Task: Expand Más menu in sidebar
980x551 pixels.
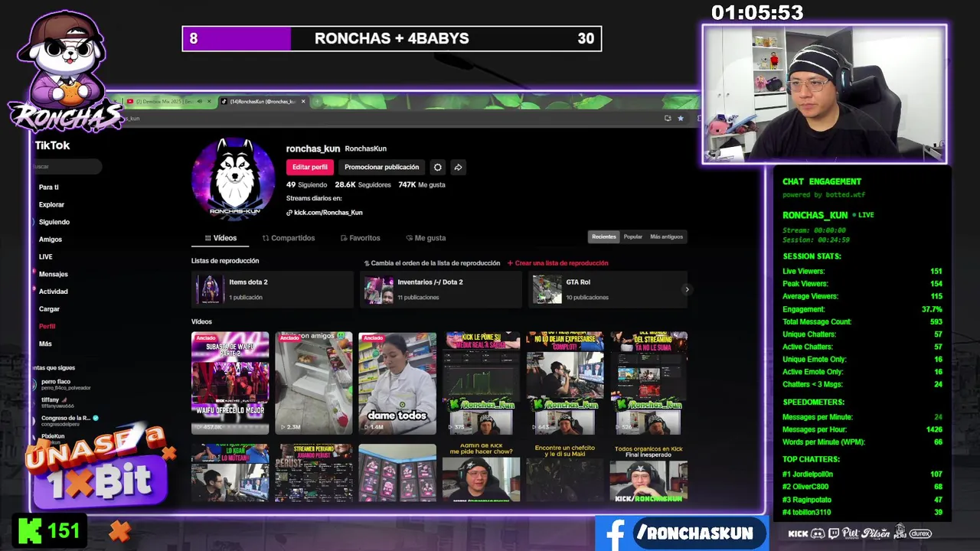Action: [x=45, y=344]
